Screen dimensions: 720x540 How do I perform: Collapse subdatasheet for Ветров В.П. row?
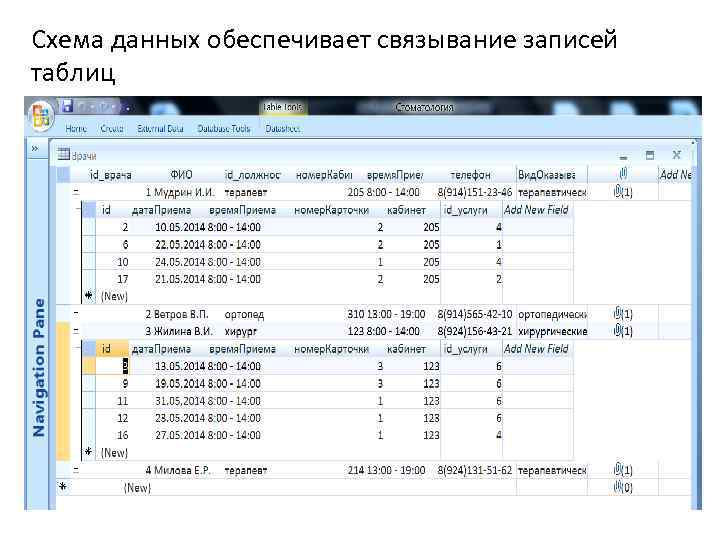coord(76,314)
